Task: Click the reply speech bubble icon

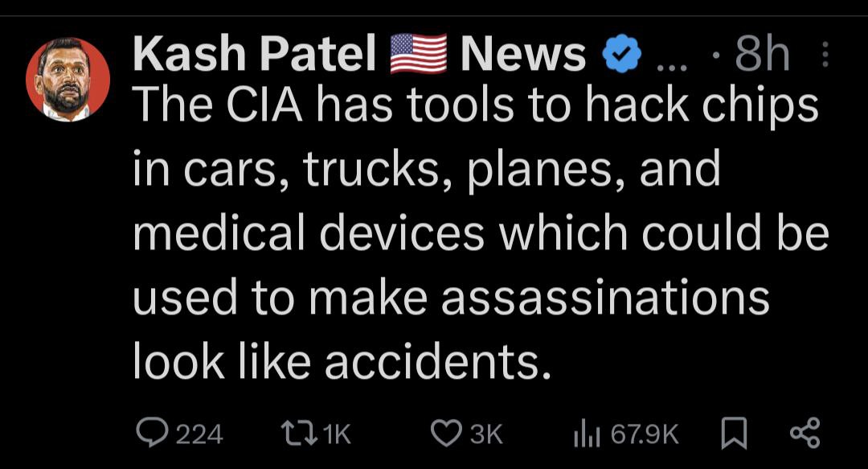Action: 149,434
